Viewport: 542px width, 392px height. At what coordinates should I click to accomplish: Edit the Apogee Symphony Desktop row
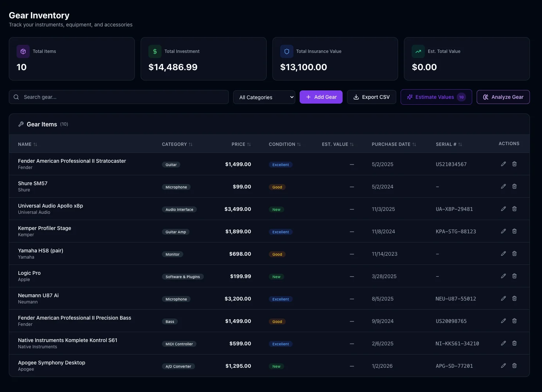[503, 366]
